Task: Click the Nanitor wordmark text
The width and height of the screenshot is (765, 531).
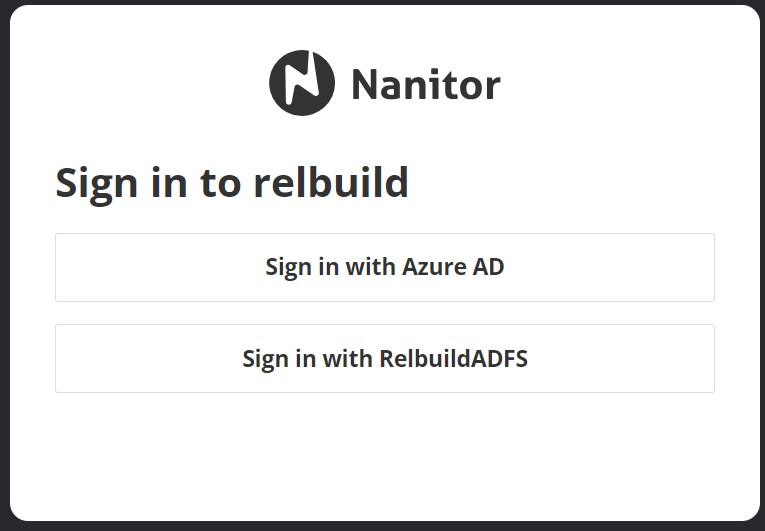Action: tap(426, 85)
